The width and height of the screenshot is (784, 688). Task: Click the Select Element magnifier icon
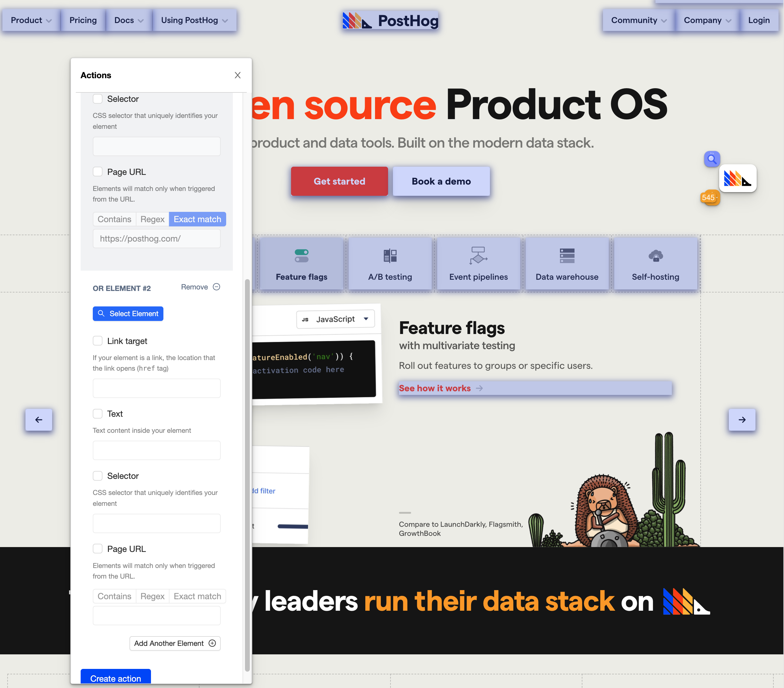click(x=101, y=313)
